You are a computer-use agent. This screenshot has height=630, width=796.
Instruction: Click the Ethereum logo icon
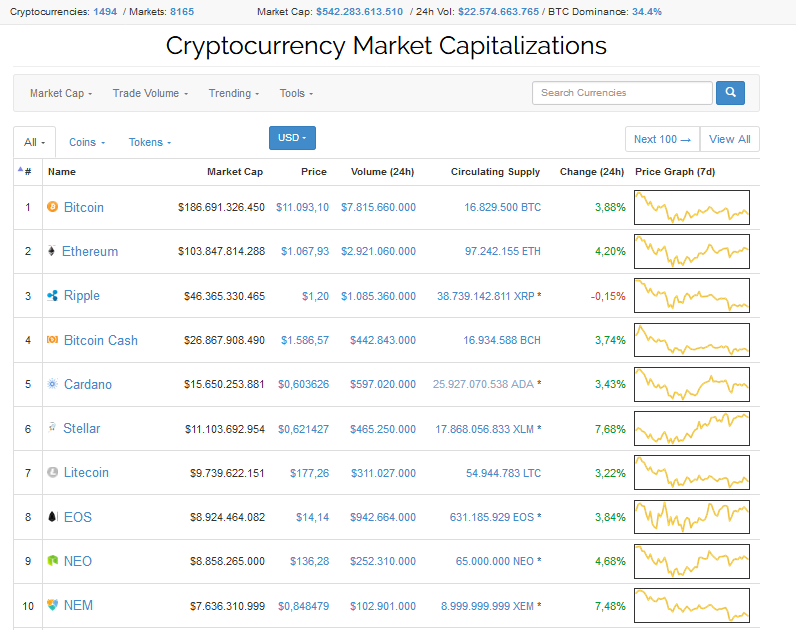coord(51,251)
